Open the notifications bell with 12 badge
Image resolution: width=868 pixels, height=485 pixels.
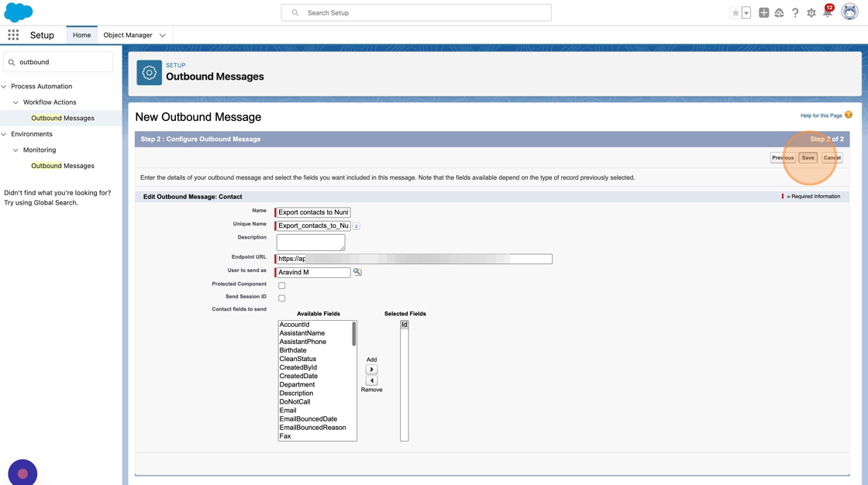coord(828,12)
